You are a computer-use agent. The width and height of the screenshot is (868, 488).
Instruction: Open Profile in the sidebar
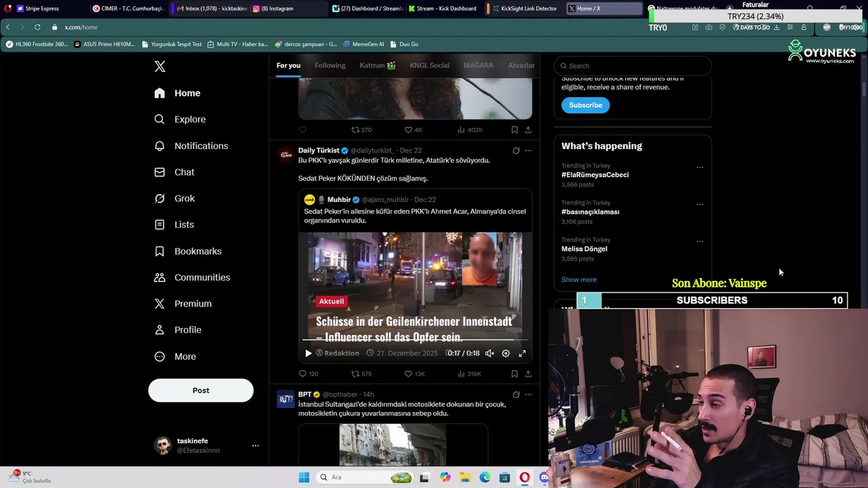coord(178,330)
